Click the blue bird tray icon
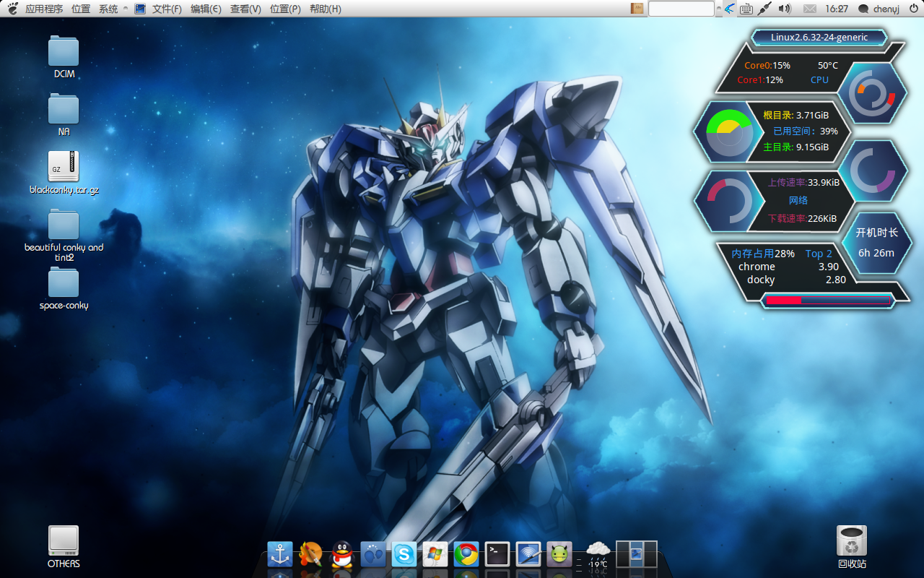This screenshot has width=924, height=578. 730,9
